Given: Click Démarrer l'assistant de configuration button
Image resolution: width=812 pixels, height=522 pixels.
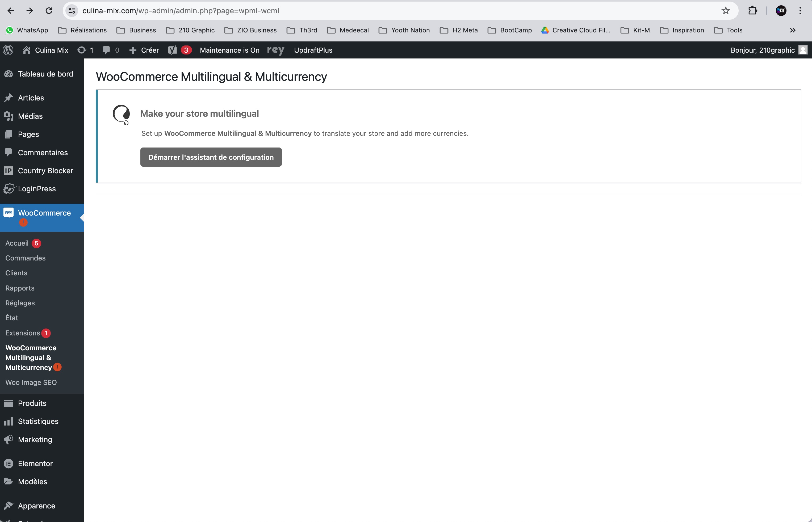Looking at the screenshot, I should coord(211,157).
